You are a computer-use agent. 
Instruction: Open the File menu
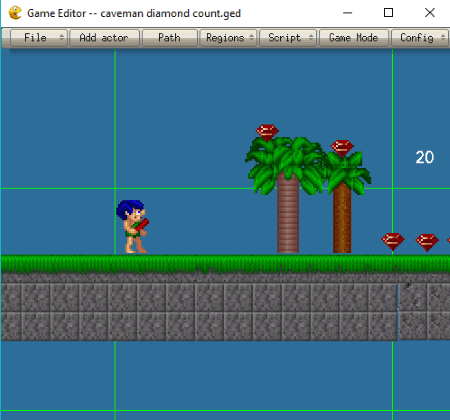(39, 38)
